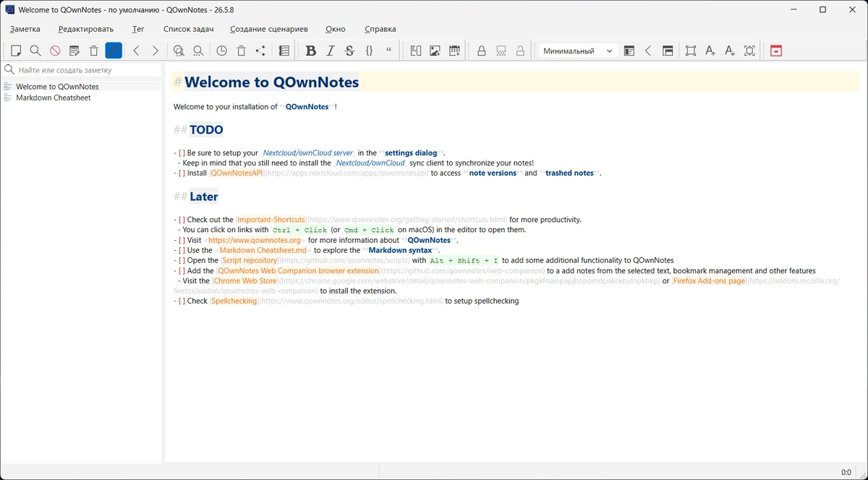
Task: Toggle checkbox before 'Add the QOwnNotes Web Companion'
Action: point(182,270)
